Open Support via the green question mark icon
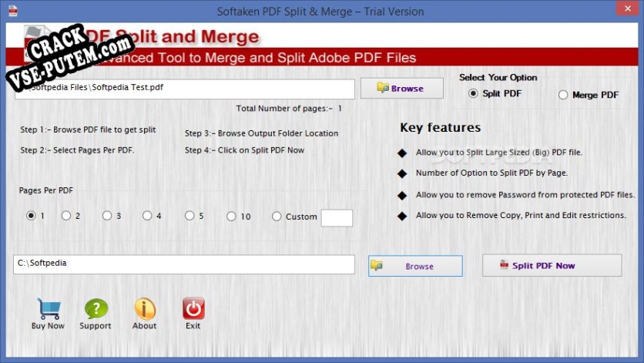The width and height of the screenshot is (644, 363). [96, 309]
